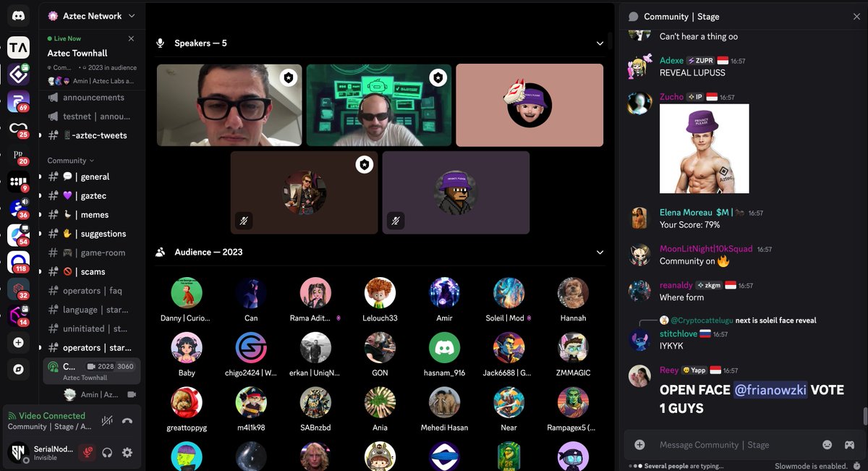Switch to the gaztec channel

pos(95,195)
